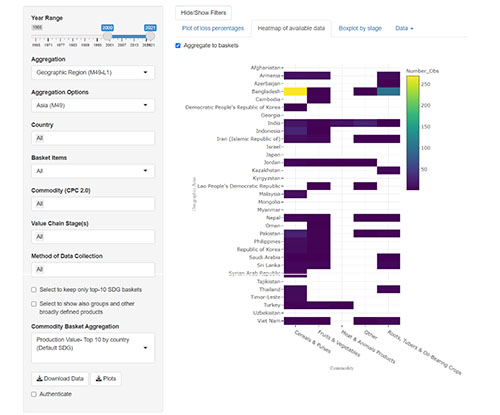The height and width of the screenshot is (415, 500).
Task: Tick the Authenticate checkbox
Action: click(34, 394)
